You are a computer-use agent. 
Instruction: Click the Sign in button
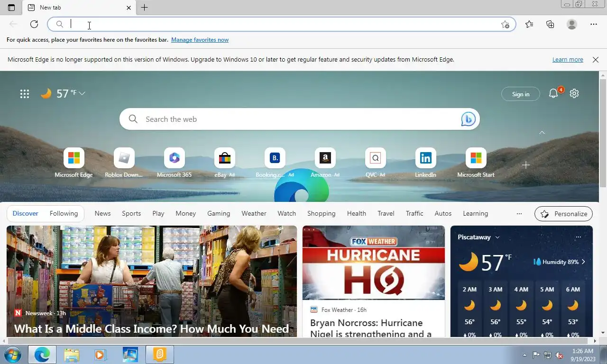pos(521,94)
